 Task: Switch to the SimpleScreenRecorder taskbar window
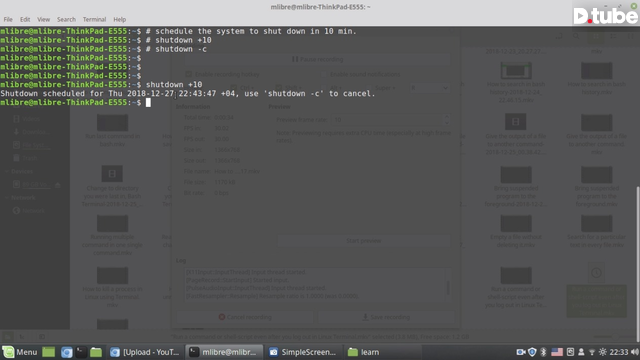pyautogui.click(x=303, y=352)
